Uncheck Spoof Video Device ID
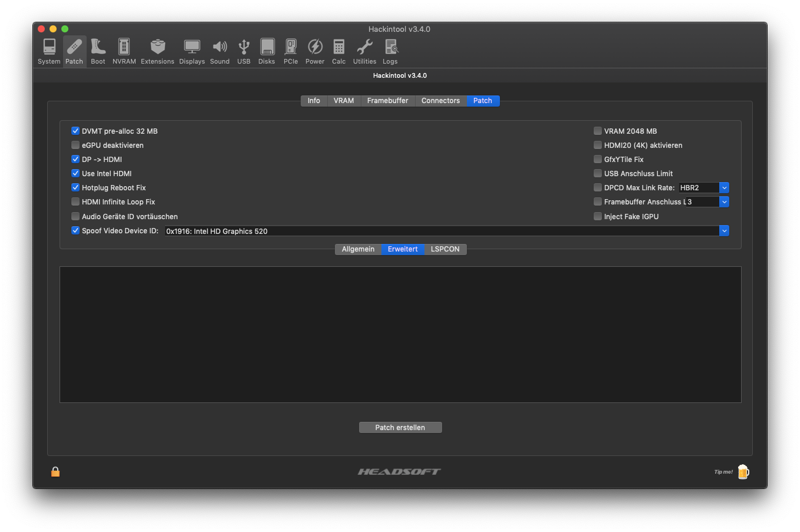The image size is (800, 532). tap(75, 230)
